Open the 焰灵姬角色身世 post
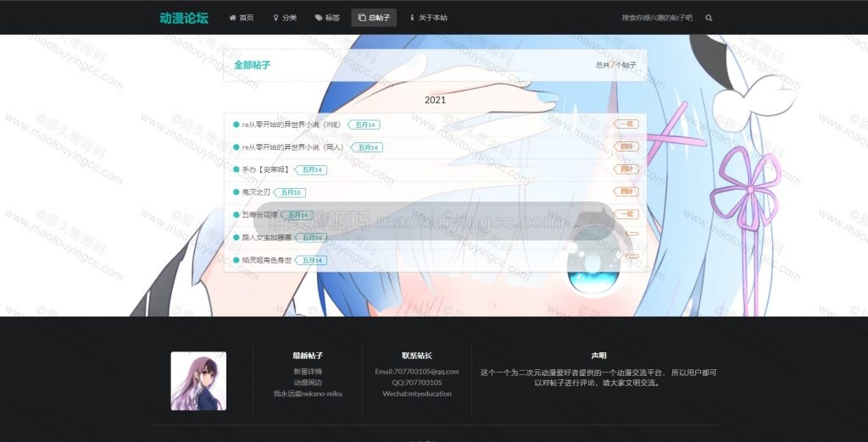 point(266,260)
